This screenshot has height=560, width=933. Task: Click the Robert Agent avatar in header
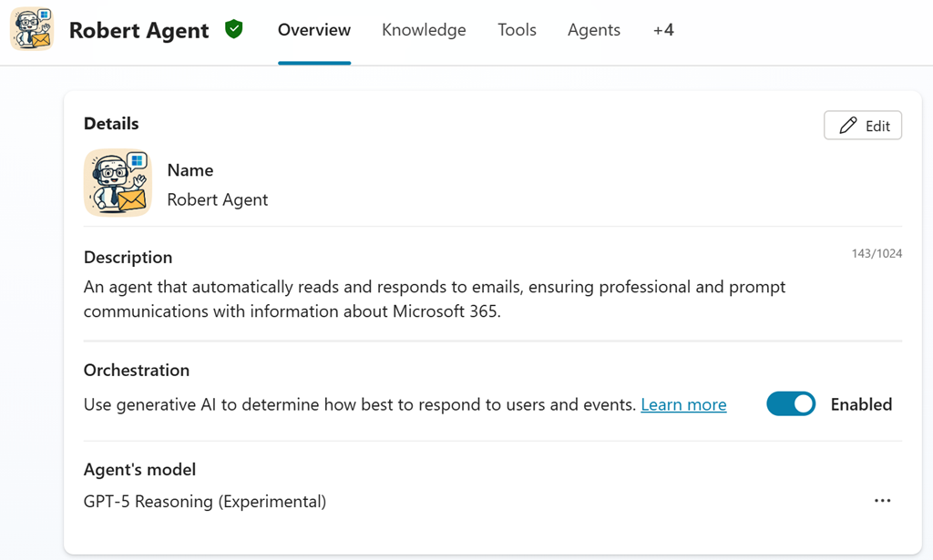pos(32,29)
